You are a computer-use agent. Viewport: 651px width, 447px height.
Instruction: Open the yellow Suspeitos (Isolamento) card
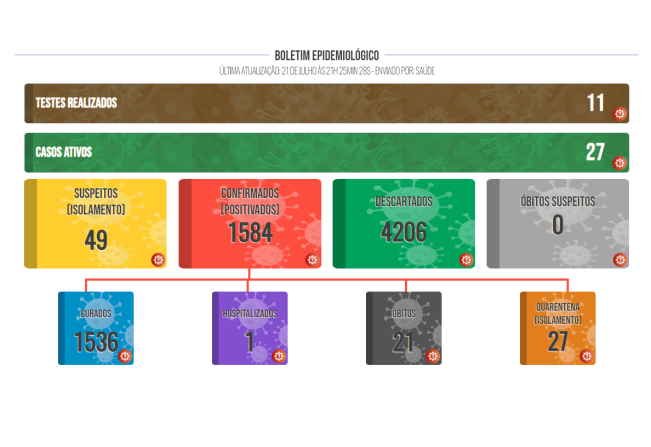click(95, 224)
